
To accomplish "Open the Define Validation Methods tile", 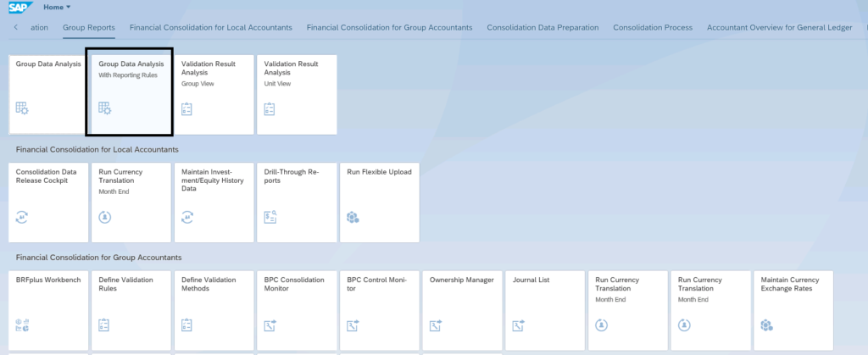I will point(214,311).
